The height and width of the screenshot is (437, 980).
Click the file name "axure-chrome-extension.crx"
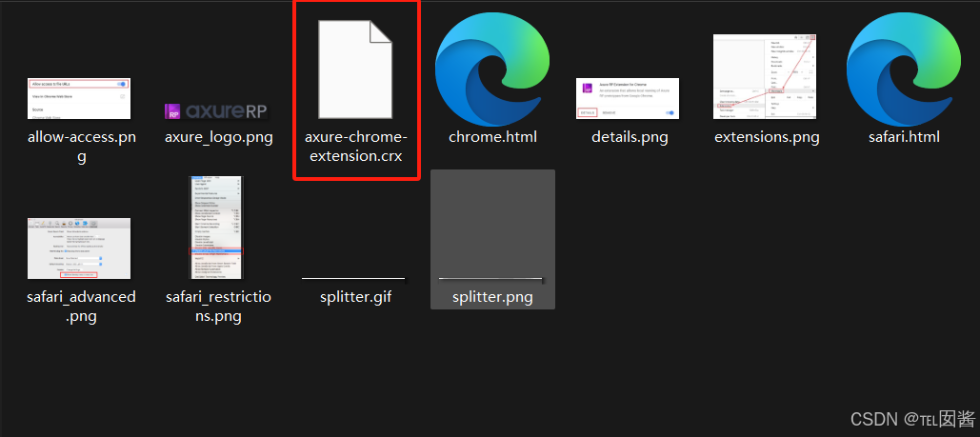(x=356, y=147)
